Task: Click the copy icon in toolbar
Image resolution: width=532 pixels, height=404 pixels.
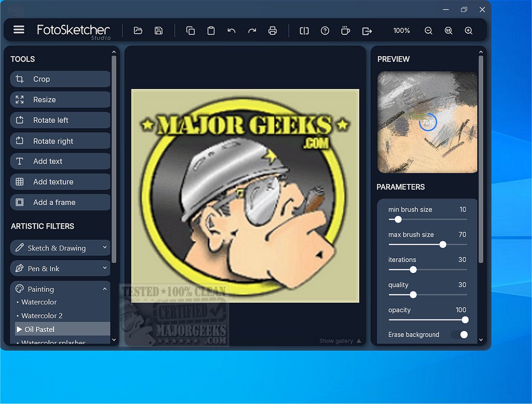Action: click(190, 30)
